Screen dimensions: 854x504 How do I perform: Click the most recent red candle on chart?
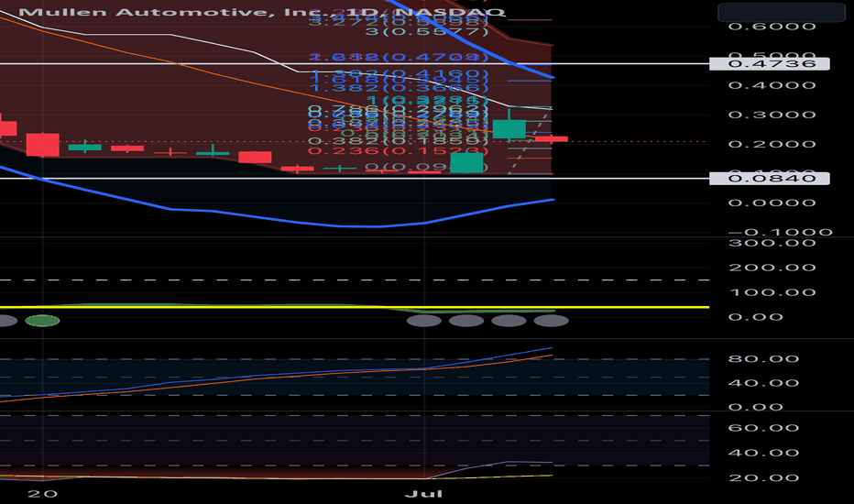[x=552, y=139]
